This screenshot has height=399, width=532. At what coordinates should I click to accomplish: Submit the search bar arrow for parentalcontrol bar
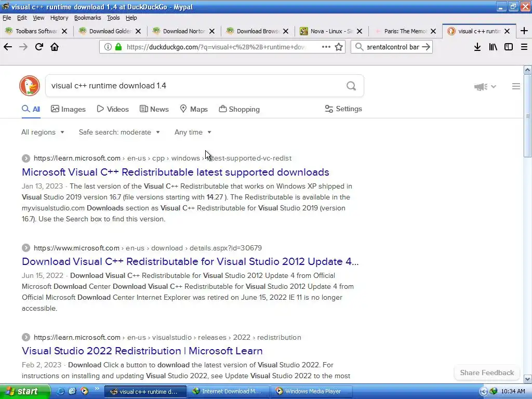pos(426,47)
